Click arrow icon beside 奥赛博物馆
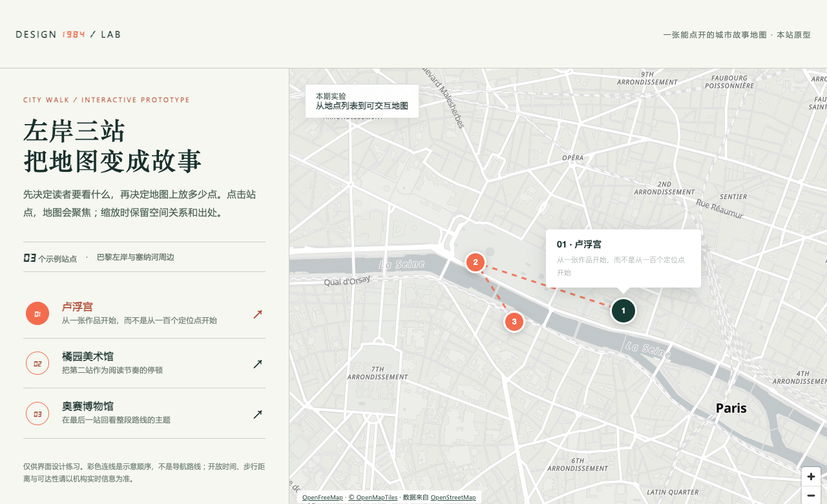The image size is (827, 504). pos(258,414)
